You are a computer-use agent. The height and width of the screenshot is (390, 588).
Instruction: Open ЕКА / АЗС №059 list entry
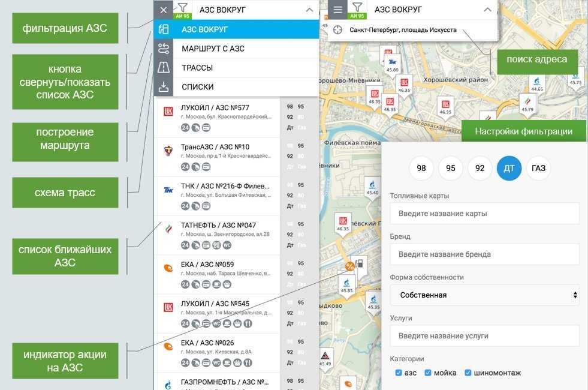click(x=218, y=274)
